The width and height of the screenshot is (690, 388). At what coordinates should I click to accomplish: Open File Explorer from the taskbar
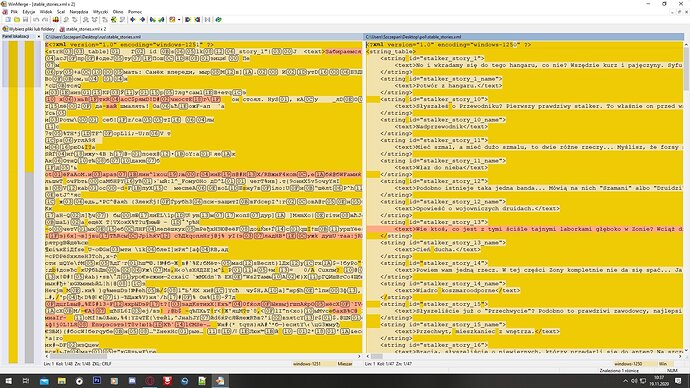62,381
